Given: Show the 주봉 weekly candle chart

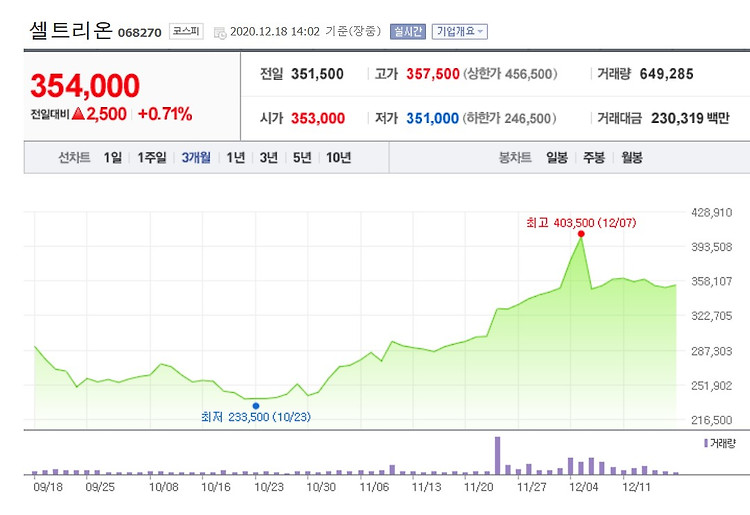Looking at the screenshot, I should pos(594,157).
